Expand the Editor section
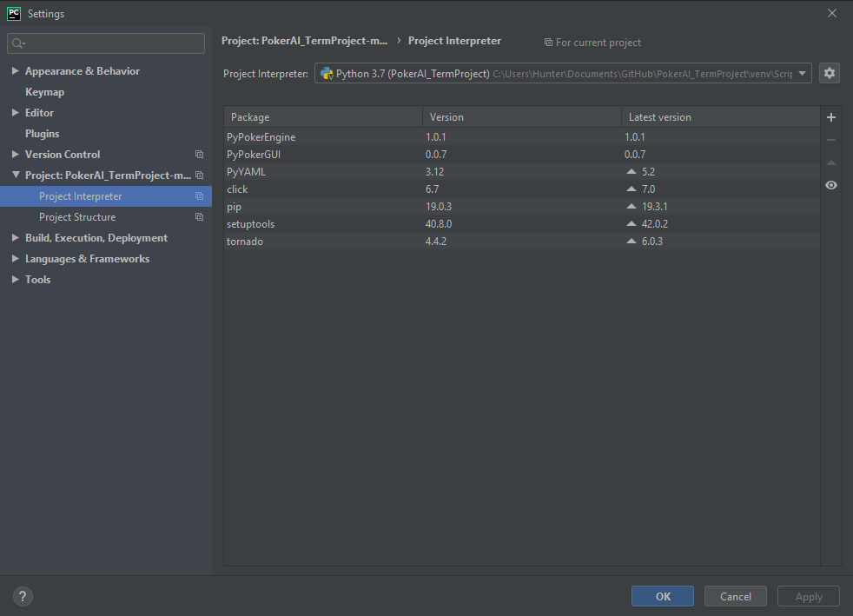Viewport: 853px width, 616px height. 16,113
